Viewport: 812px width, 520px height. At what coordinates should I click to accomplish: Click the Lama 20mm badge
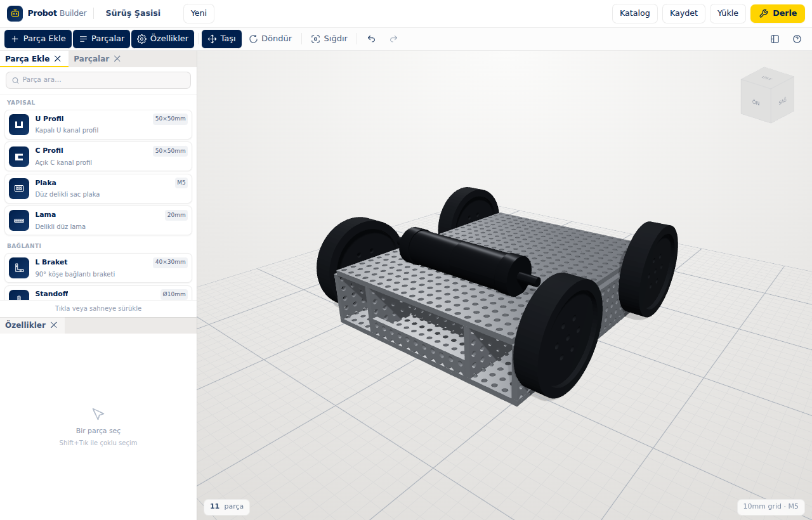coord(176,215)
